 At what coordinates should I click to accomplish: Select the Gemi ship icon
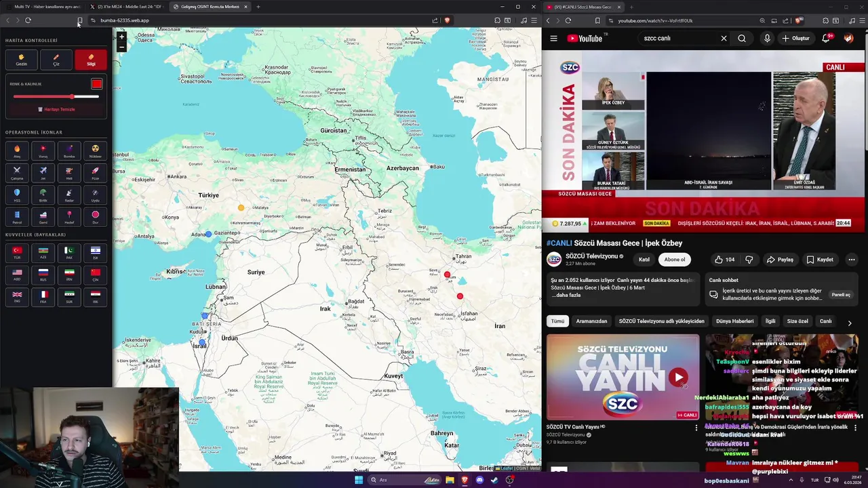click(43, 217)
